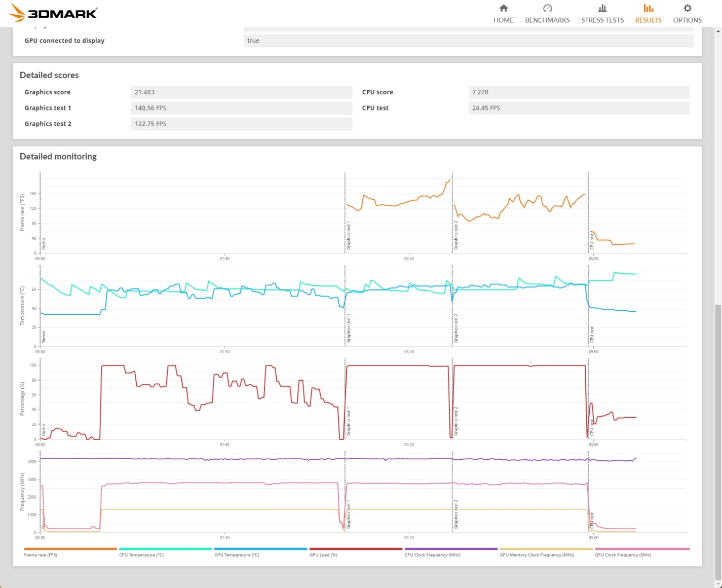Viewport: 722px width, 588px height.
Task: Click the CPU score value field
Action: click(579, 92)
